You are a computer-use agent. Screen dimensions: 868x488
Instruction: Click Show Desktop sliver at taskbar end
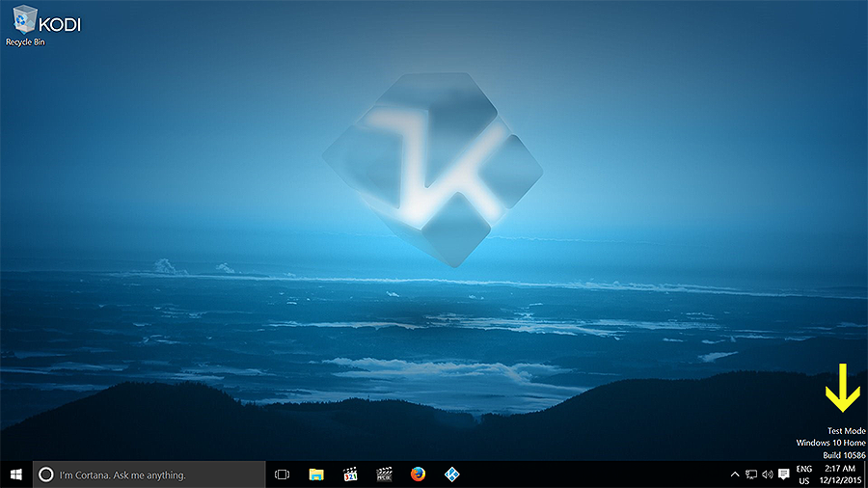(866, 474)
